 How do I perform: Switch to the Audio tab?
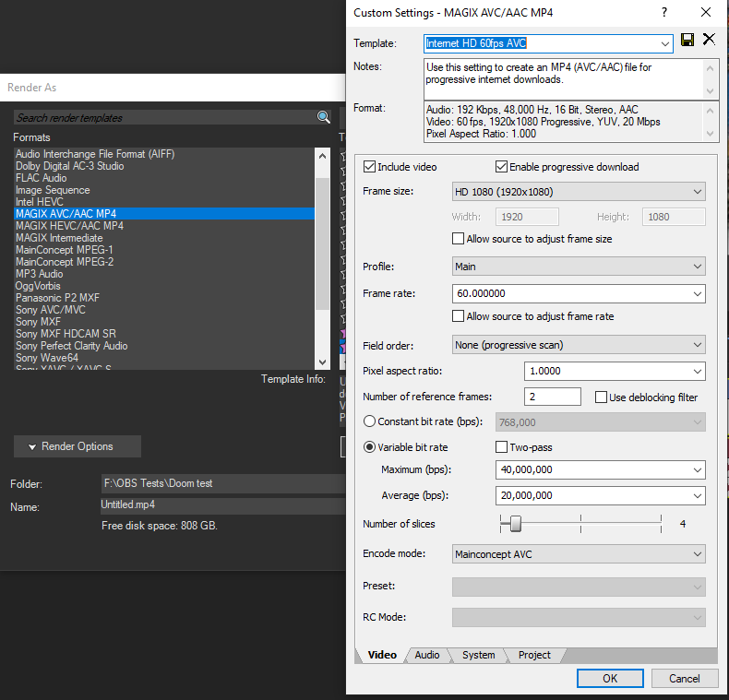[x=427, y=655]
